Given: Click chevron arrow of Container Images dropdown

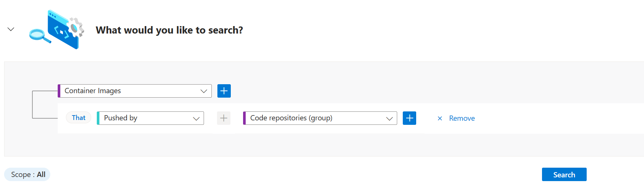Looking at the screenshot, I should [x=204, y=91].
